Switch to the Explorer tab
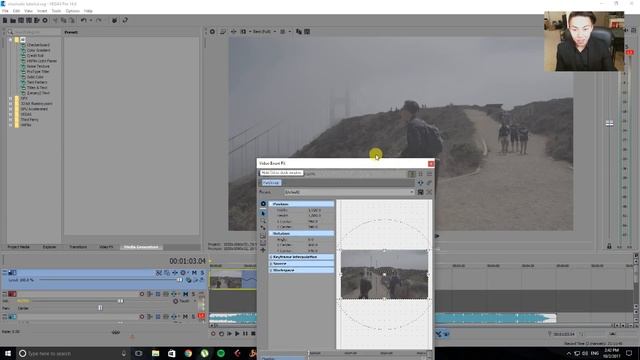The image size is (640, 360). (x=49, y=247)
